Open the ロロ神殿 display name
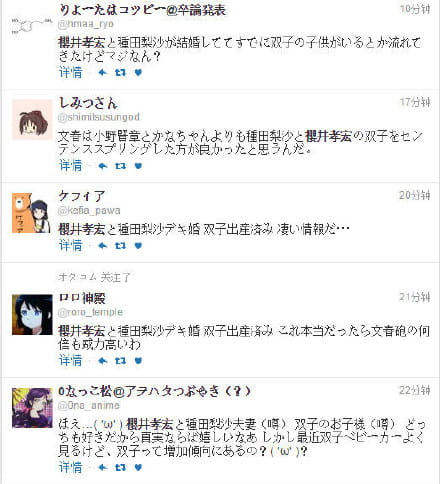440x484 pixels. 82,298
